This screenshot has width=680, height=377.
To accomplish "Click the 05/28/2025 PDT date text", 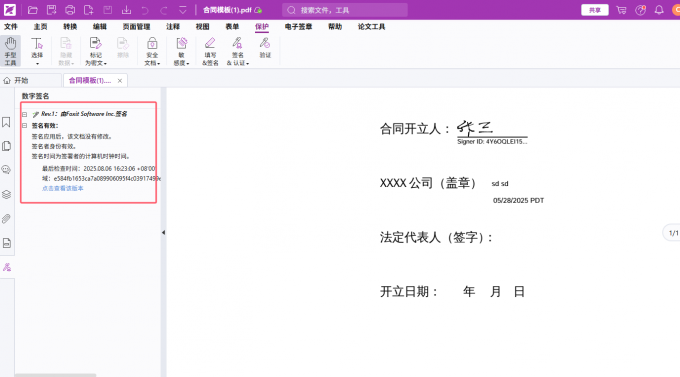I will pyautogui.click(x=518, y=200).
